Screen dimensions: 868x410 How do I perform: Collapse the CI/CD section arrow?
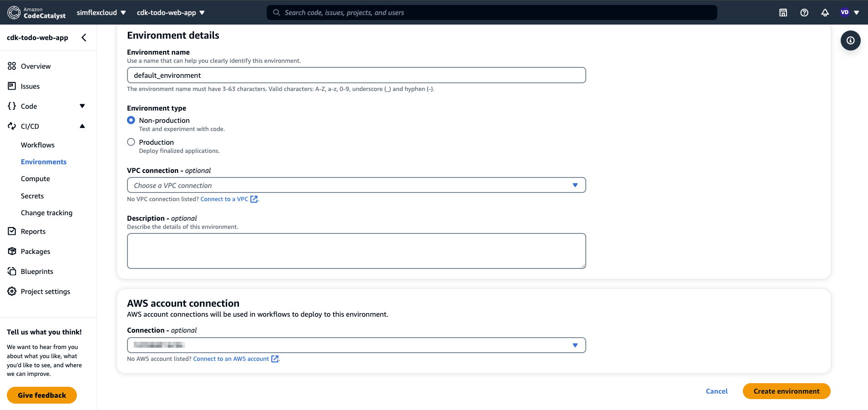point(82,126)
